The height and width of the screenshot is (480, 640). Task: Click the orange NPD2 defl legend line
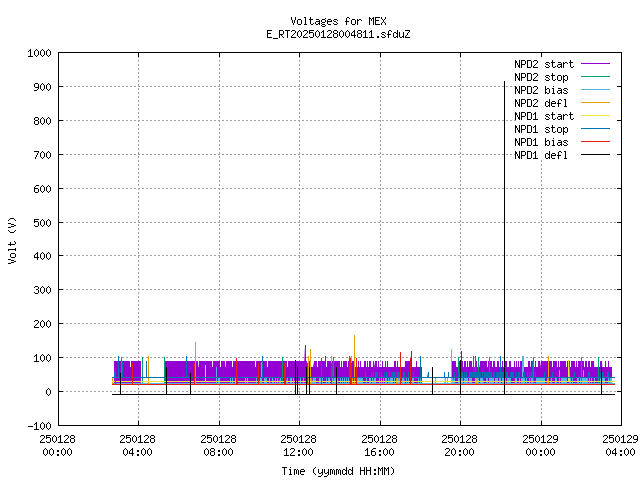(595, 102)
